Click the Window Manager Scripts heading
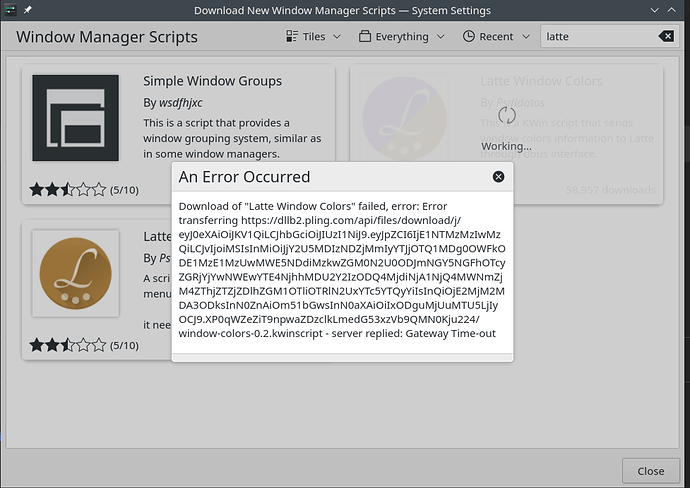Screen dimensions: 690x488 tap(106, 37)
